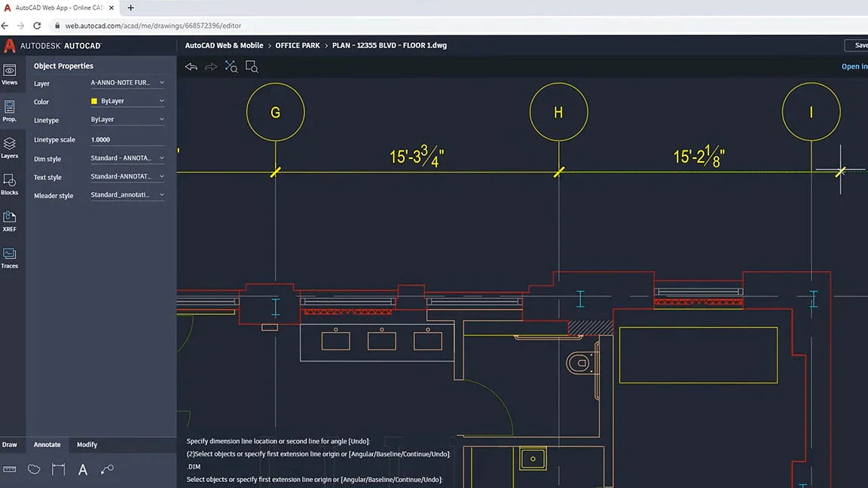This screenshot has width=868, height=488.
Task: Activate the Zoom Window tool
Action: (252, 66)
